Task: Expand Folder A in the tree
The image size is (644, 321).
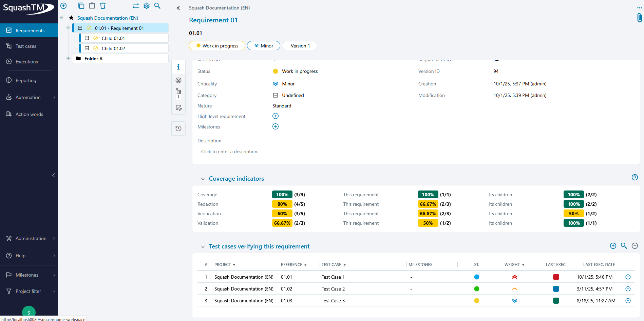Action: [68, 58]
